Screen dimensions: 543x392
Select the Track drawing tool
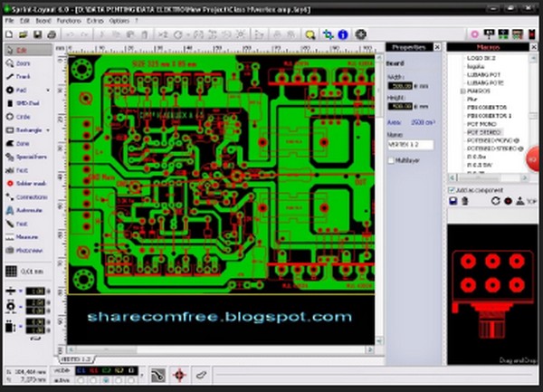tap(23, 77)
